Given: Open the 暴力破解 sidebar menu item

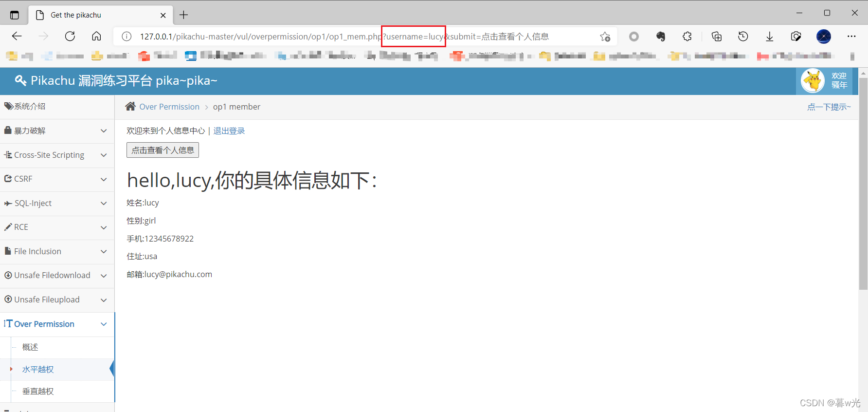Looking at the screenshot, I should 57,131.
